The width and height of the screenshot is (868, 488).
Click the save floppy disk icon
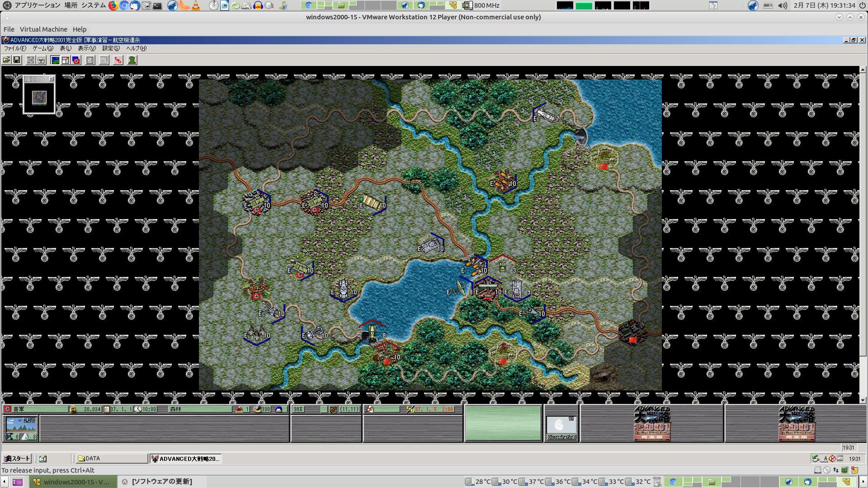(17, 60)
